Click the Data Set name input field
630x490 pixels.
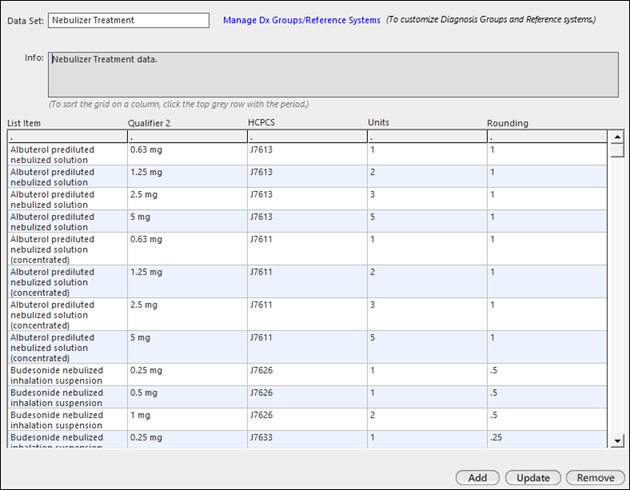(129, 20)
